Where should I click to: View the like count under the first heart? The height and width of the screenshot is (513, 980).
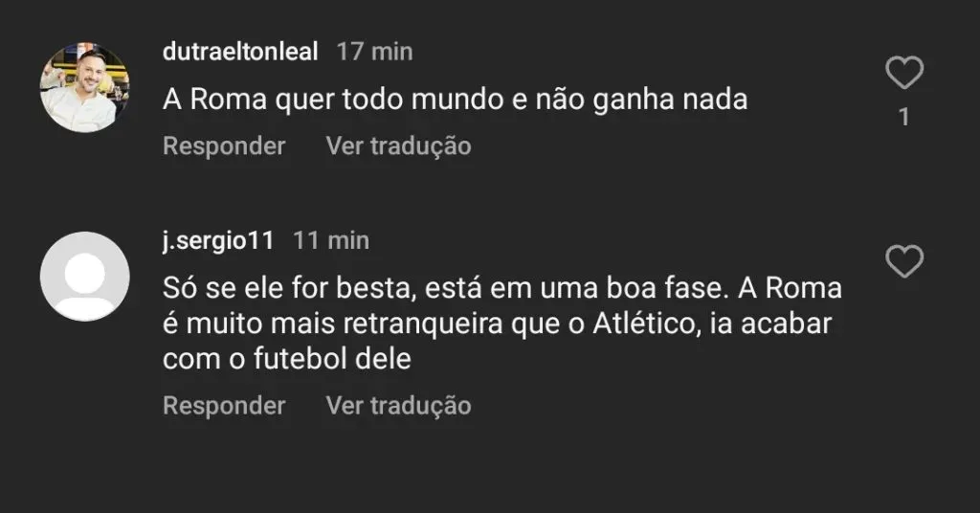[x=903, y=118]
